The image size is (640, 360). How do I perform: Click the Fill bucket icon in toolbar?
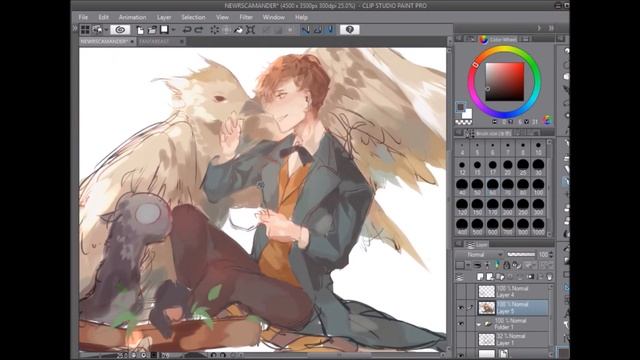(x=238, y=30)
